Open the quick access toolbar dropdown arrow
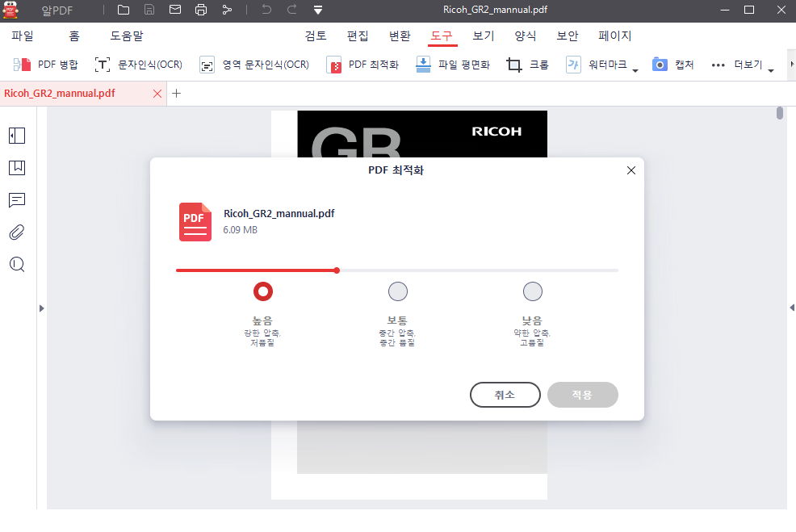Image resolution: width=796 pixels, height=532 pixels. pos(318,10)
